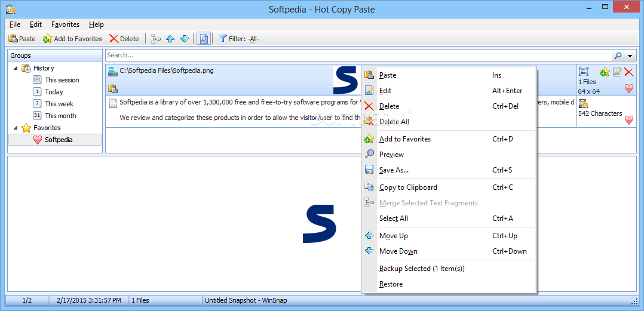Choose Select All from the context menu

[x=449, y=218]
